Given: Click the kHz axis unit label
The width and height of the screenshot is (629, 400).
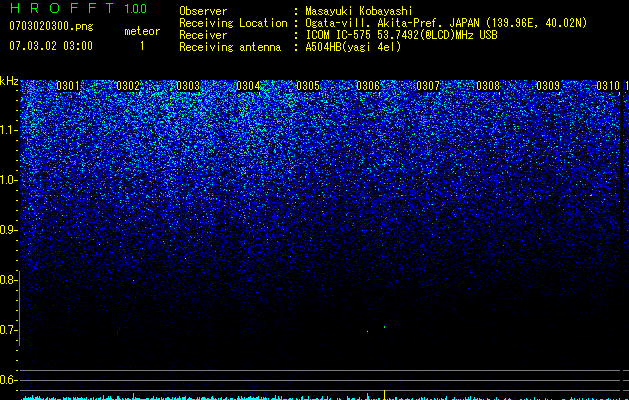Looking at the screenshot, I should coord(9,81).
